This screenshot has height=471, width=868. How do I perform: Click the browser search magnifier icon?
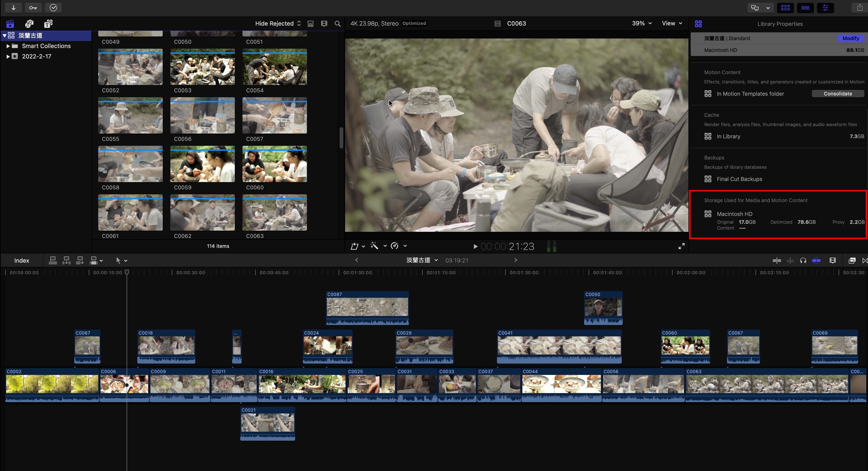337,24
